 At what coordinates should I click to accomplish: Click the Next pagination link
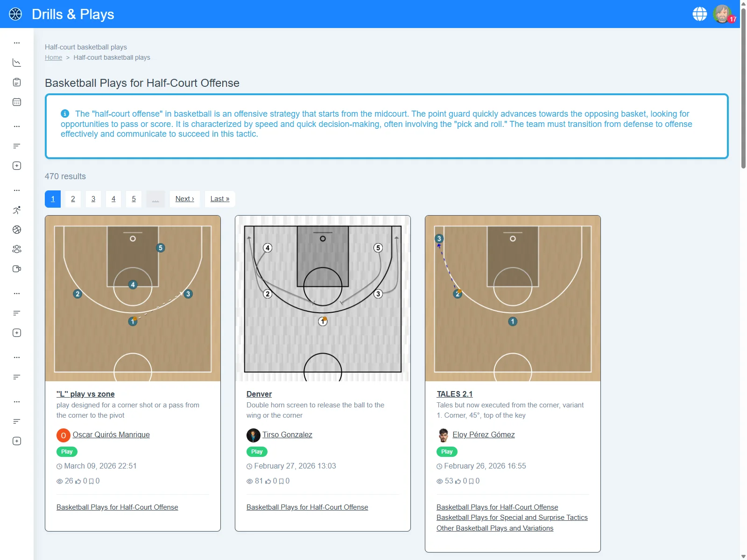tap(184, 199)
